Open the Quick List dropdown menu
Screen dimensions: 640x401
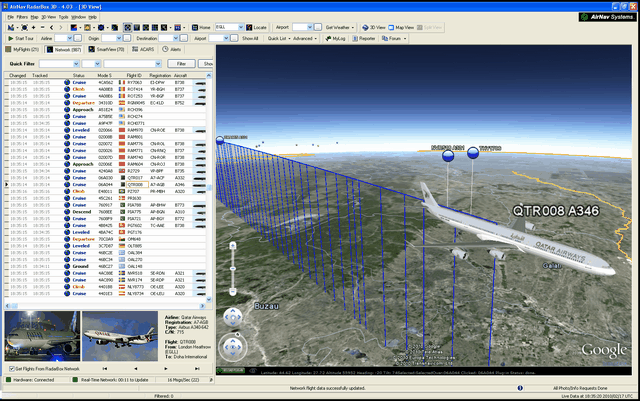(279, 38)
